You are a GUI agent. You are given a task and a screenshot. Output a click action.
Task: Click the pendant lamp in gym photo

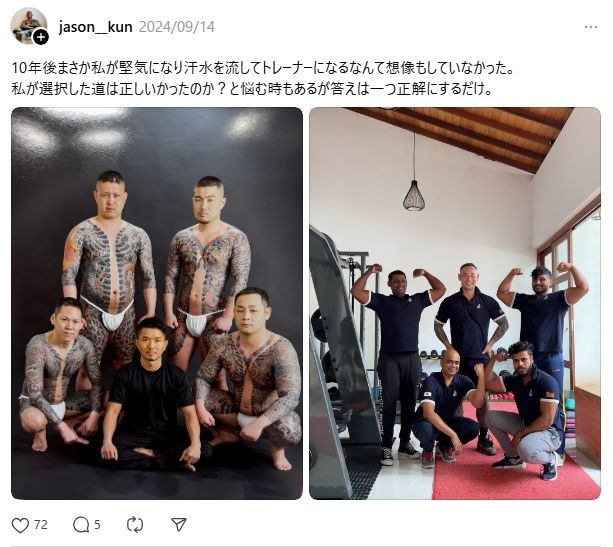[413, 195]
